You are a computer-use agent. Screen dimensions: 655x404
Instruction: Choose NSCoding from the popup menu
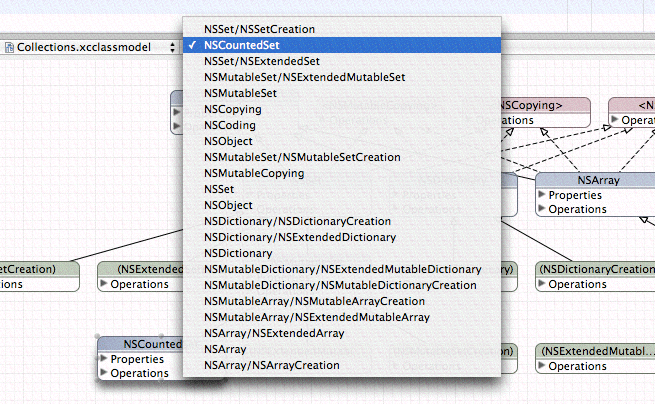(229, 125)
